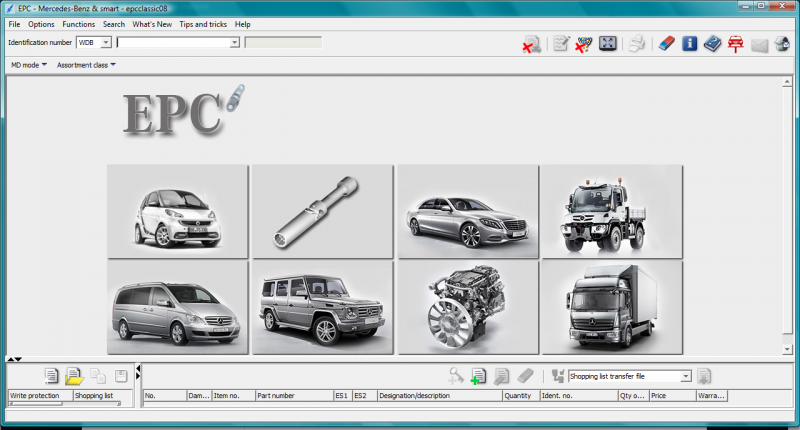800x430 pixels.
Task: Click the Part number column header
Action: [293, 396]
